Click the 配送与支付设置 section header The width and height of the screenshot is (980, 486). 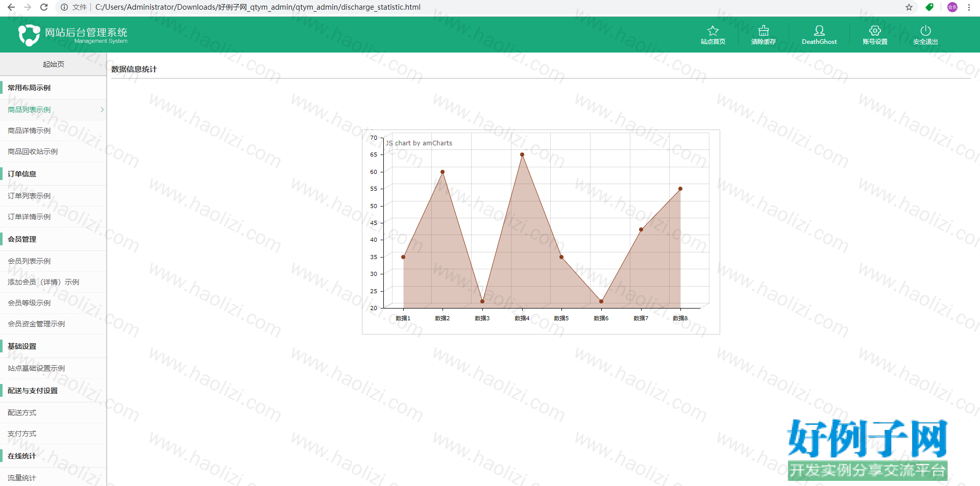[53, 391]
